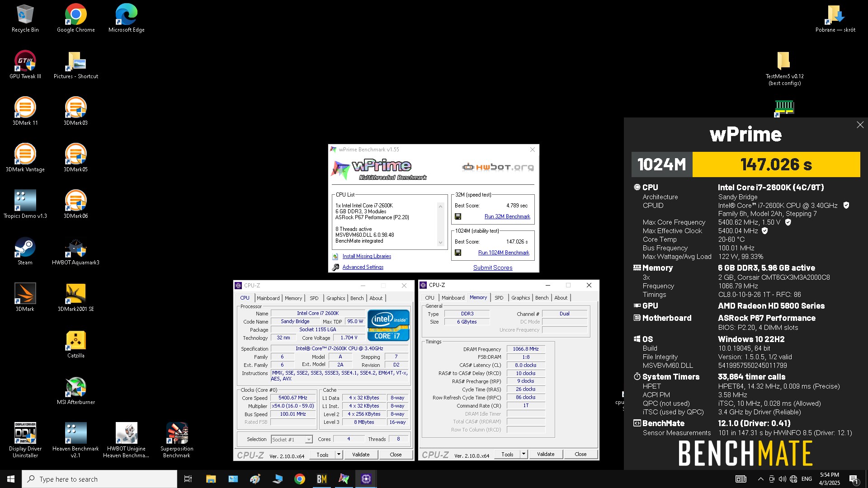Open File Explorer from taskbar
Image resolution: width=868 pixels, height=488 pixels.
[211, 479]
